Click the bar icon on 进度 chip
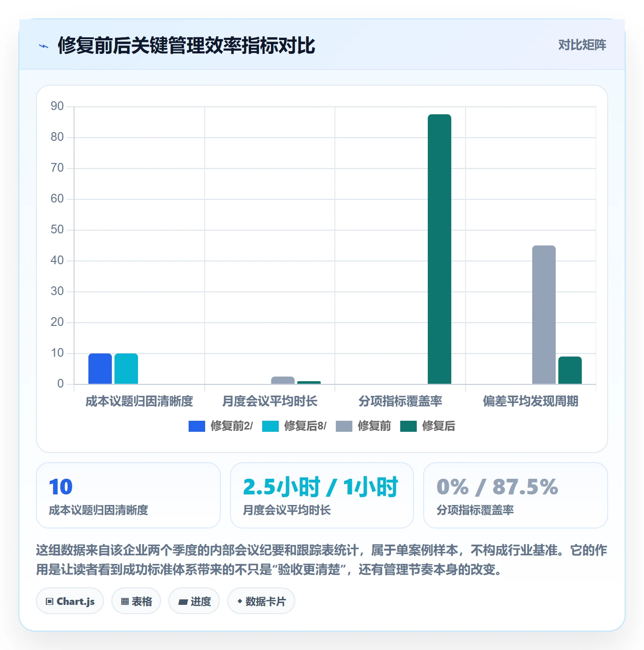 183,602
